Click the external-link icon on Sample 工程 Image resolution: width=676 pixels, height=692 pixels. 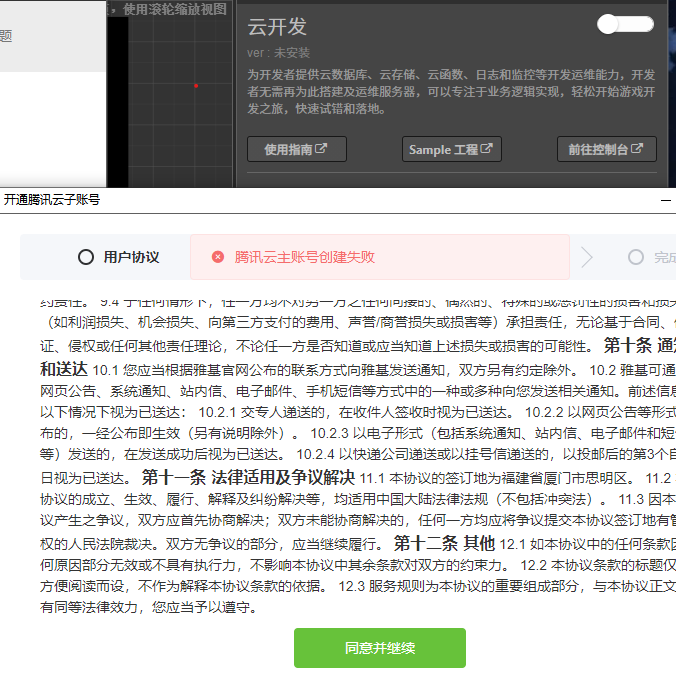(486, 148)
